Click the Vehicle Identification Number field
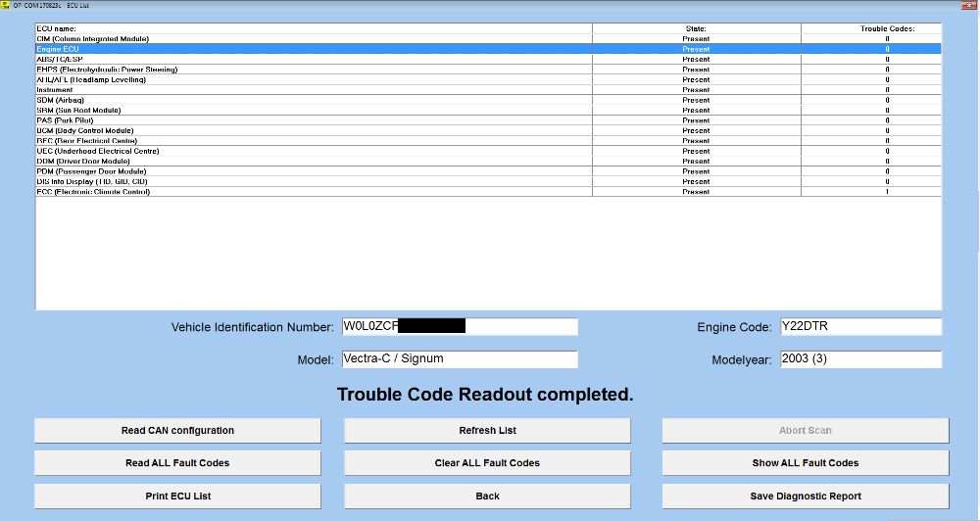 tap(460, 326)
